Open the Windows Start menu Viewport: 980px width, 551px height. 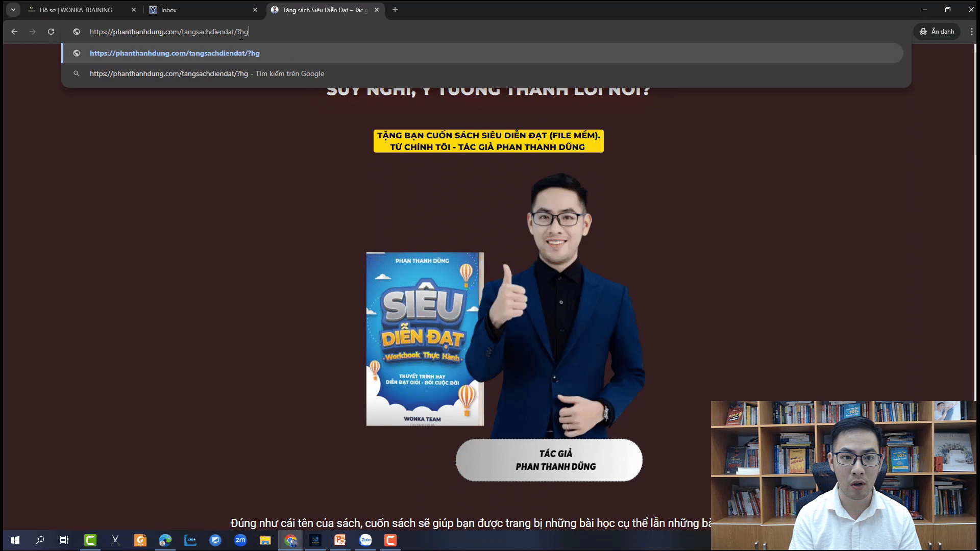pyautogui.click(x=15, y=540)
